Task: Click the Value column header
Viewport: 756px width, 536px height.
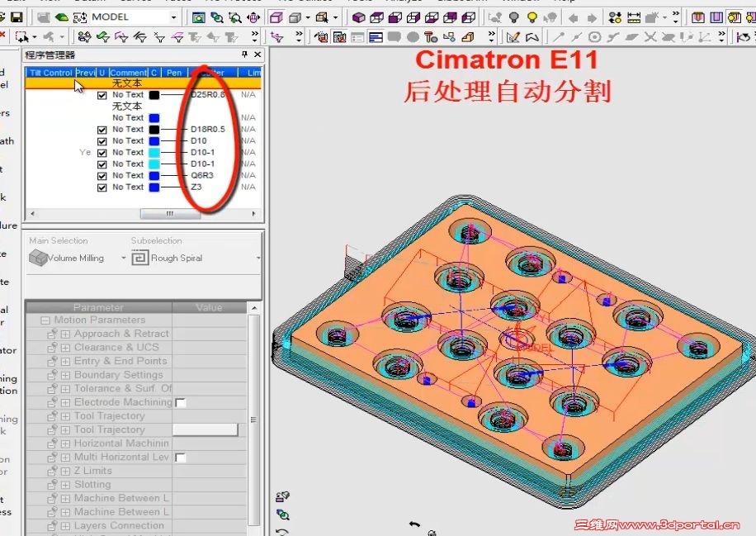Action: coord(209,307)
